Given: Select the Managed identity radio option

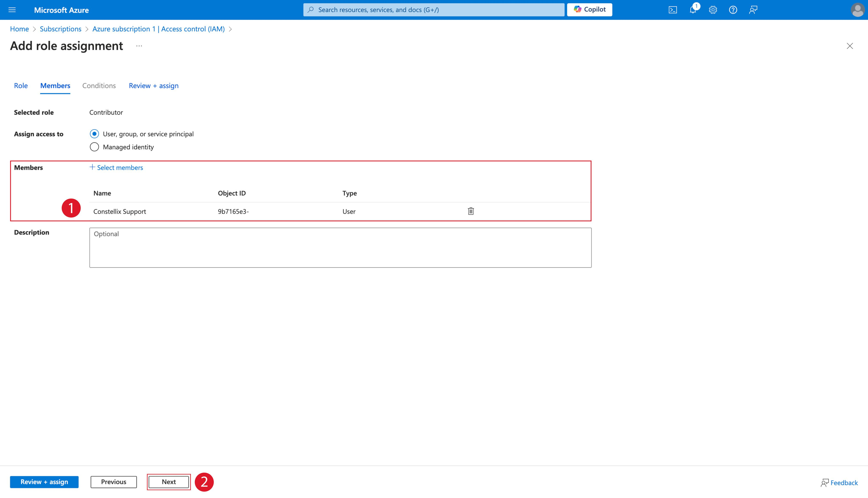Looking at the screenshot, I should (95, 147).
